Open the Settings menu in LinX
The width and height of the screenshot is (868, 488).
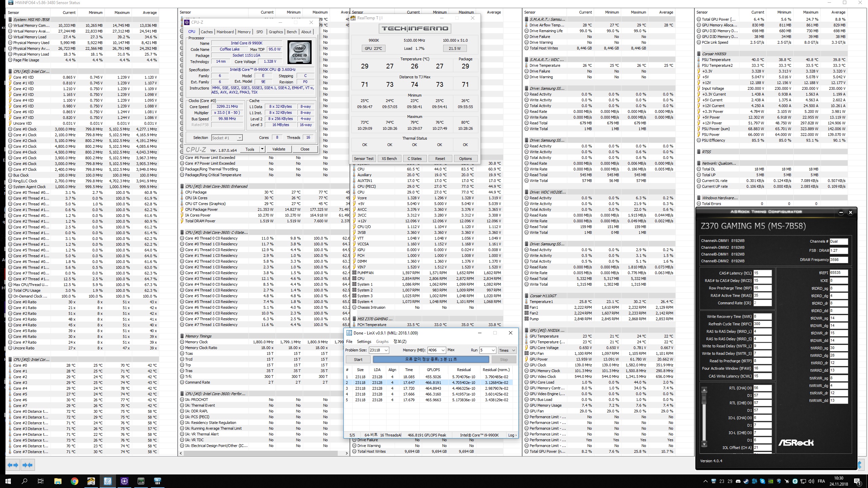click(364, 341)
